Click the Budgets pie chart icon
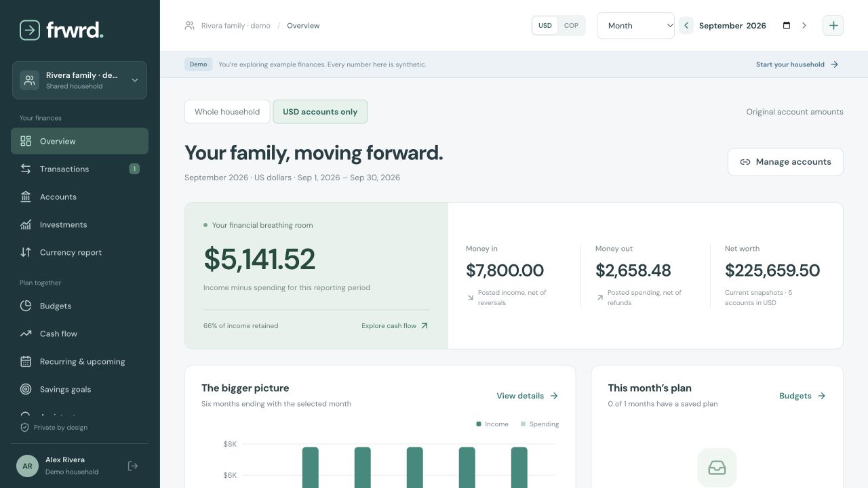The image size is (868, 488). pyautogui.click(x=26, y=306)
